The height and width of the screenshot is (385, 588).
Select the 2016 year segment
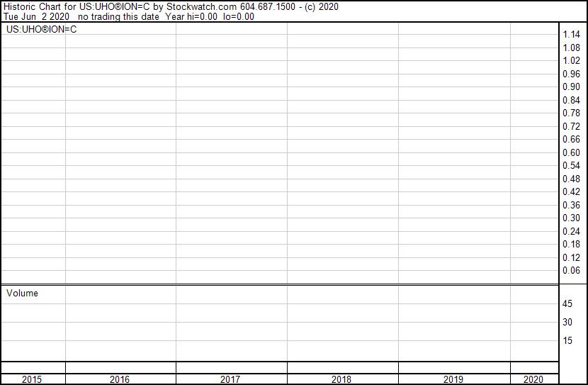tap(120, 379)
